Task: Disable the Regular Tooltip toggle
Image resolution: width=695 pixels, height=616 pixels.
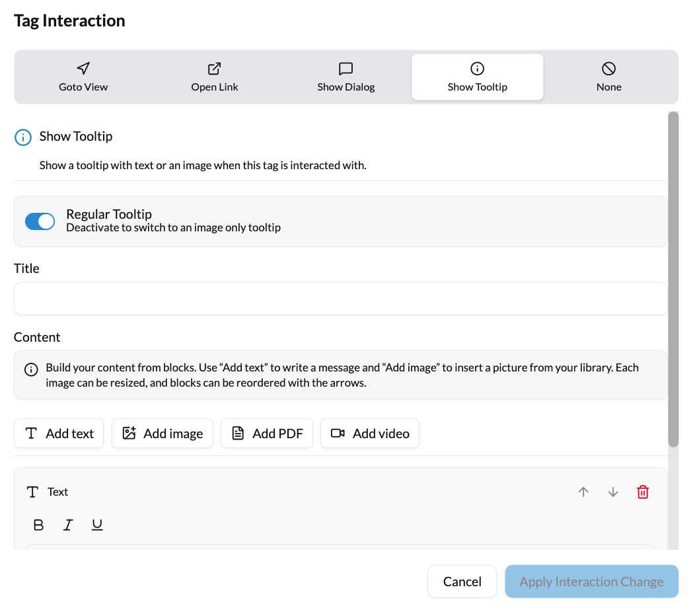Action: click(40, 221)
